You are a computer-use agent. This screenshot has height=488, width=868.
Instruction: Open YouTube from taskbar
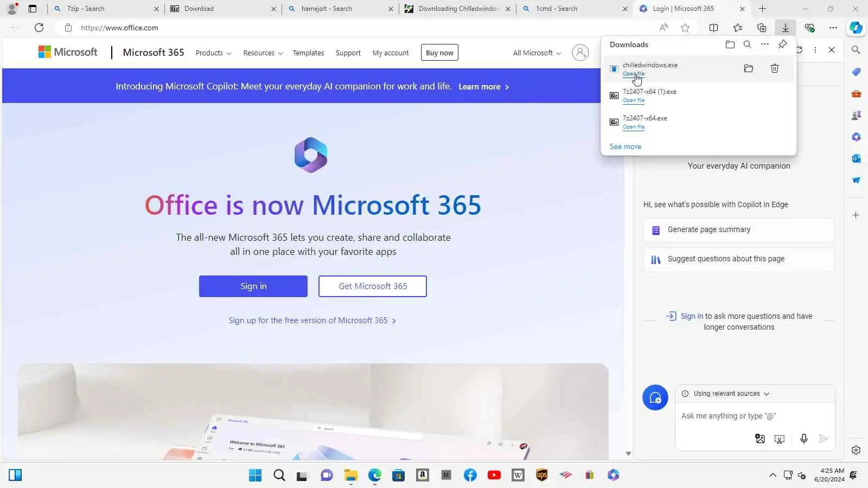pos(494,476)
